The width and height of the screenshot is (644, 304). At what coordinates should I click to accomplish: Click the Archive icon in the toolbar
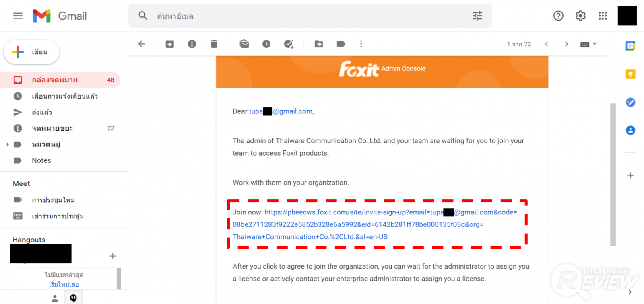pyautogui.click(x=170, y=44)
